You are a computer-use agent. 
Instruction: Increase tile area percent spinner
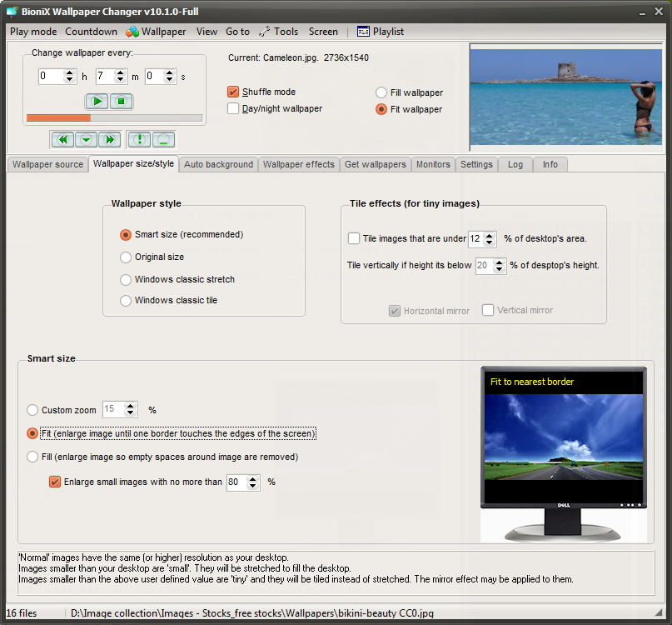tap(489, 236)
